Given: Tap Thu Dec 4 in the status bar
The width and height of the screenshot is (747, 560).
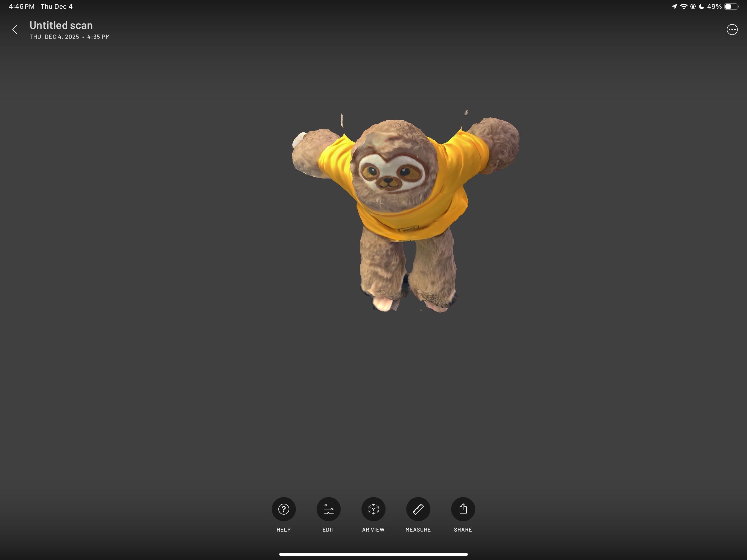Looking at the screenshot, I should [56, 6].
